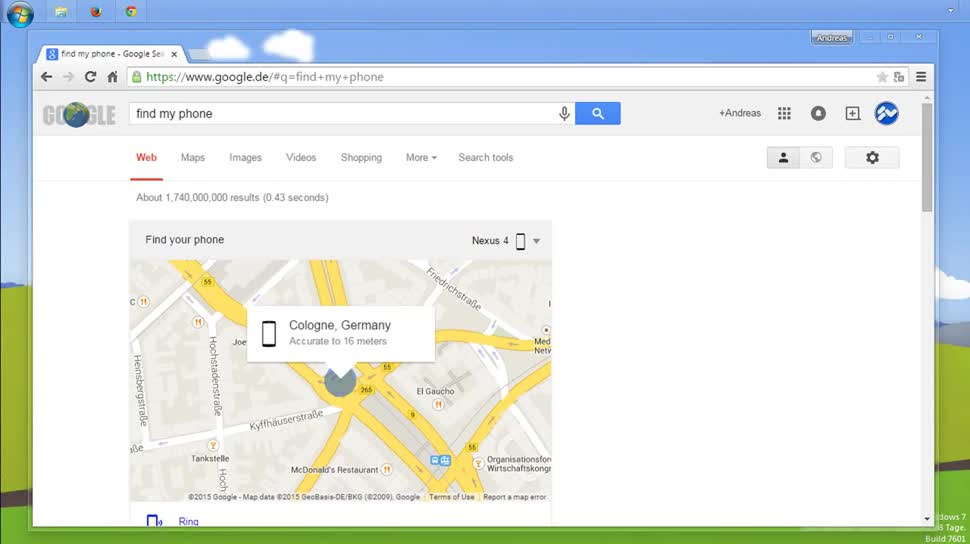Reload the page with the refresh icon
Viewport: 970px width, 544px height.
(x=90, y=77)
